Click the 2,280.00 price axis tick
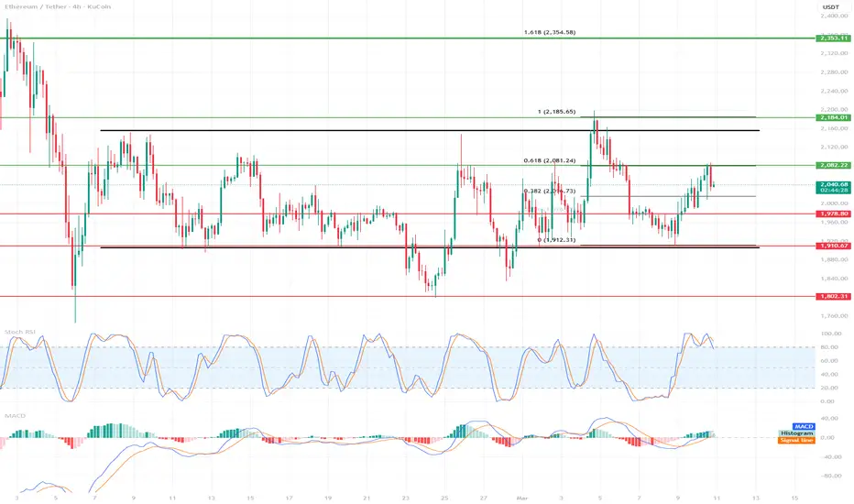854x504 pixels. [x=834, y=71]
